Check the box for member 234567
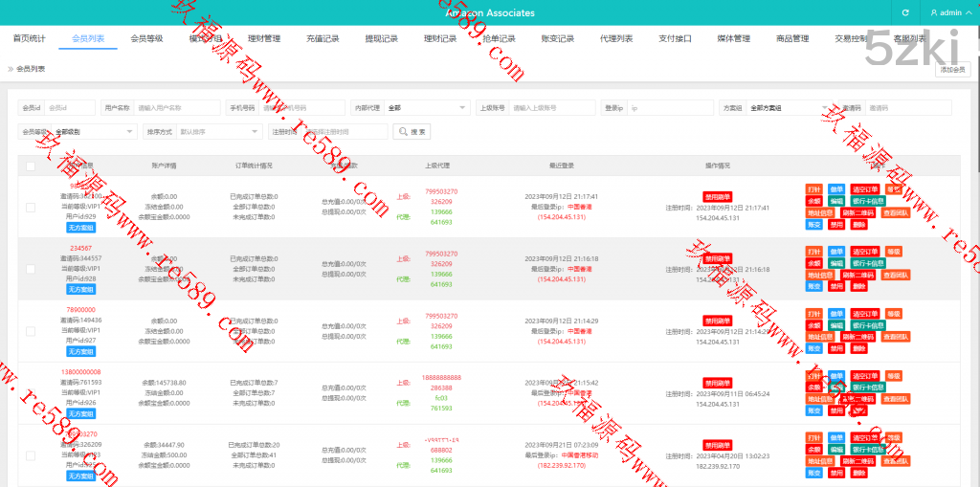980x487 pixels. [31, 269]
